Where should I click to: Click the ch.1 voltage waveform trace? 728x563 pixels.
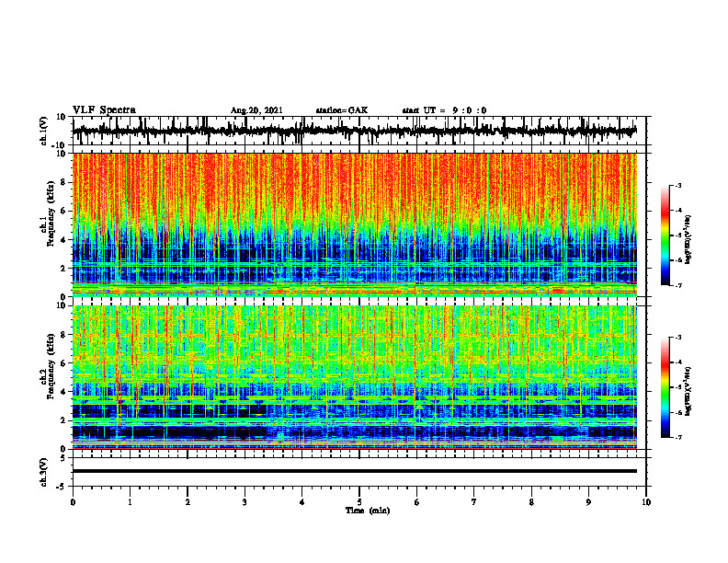(354, 131)
